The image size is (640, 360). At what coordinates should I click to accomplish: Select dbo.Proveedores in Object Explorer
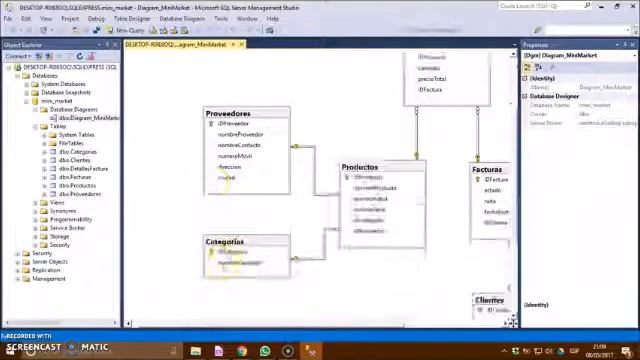[x=80, y=194]
